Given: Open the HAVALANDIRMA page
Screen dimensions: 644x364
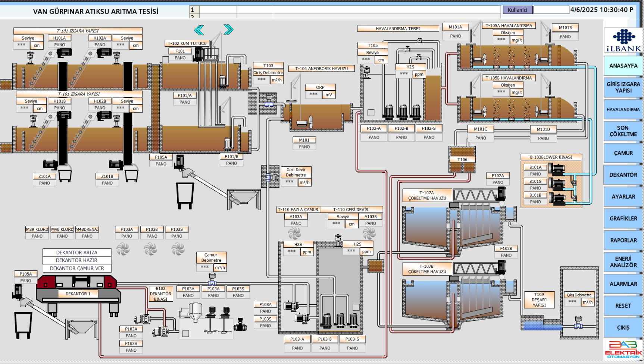Looking at the screenshot, I should coord(623,110).
